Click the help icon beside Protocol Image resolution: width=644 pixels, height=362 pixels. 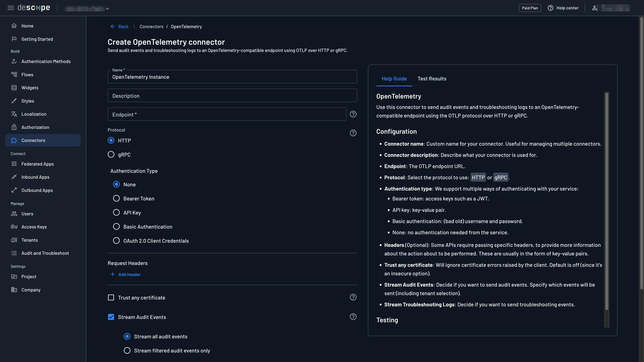[353, 133]
